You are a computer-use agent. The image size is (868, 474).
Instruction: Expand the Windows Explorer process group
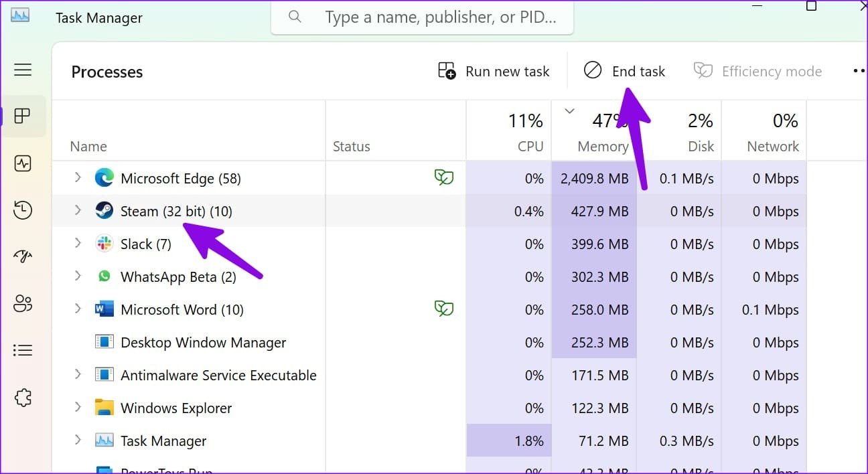pyautogui.click(x=78, y=407)
